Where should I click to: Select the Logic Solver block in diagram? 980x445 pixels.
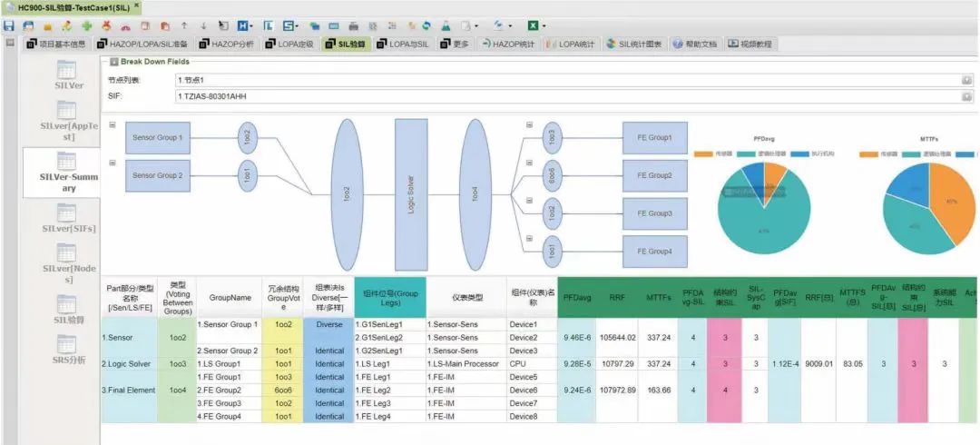pyautogui.click(x=410, y=193)
